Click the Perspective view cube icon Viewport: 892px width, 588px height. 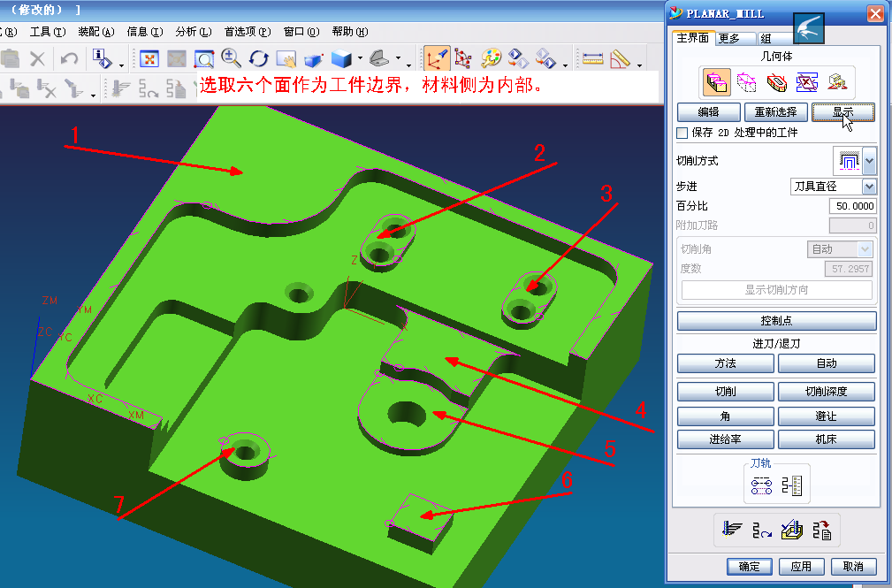tap(314, 58)
